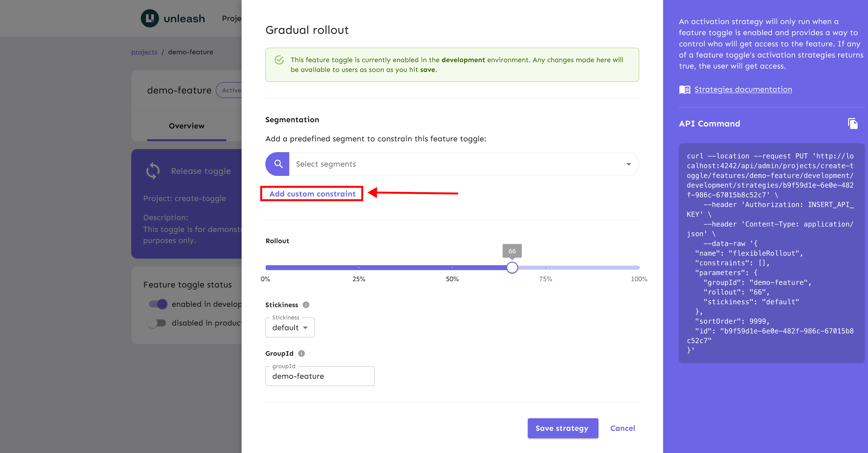Image resolution: width=868 pixels, height=453 pixels.
Task: Toggle the enabled in development switch
Action: (158, 304)
